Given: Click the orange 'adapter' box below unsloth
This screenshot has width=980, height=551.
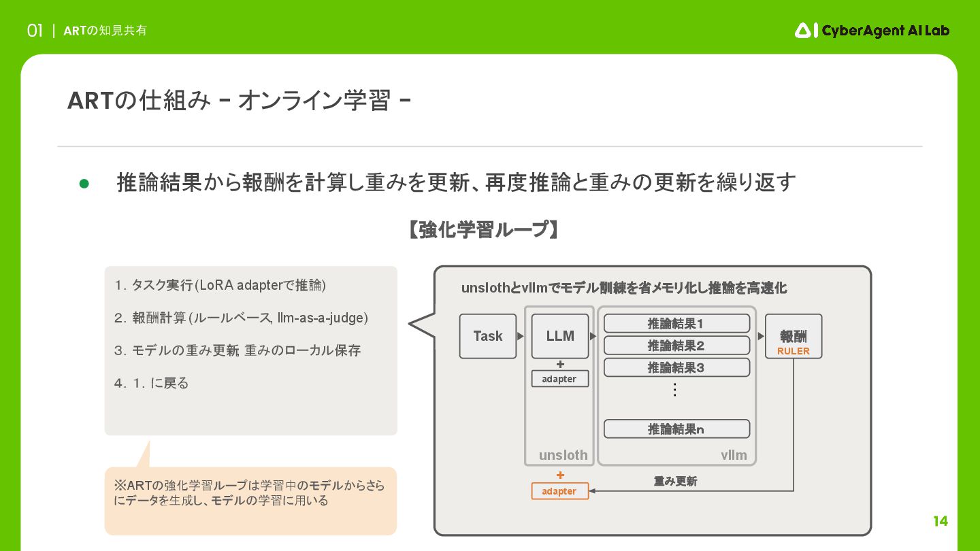Looking at the screenshot, I should (560, 491).
